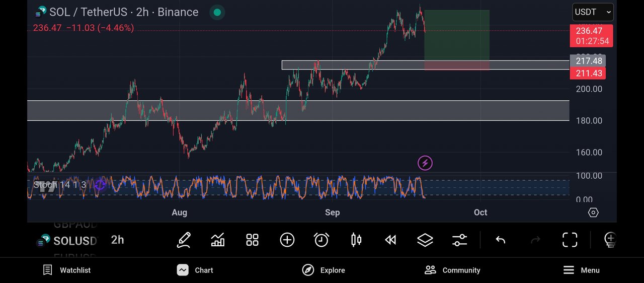Viewport: 644px width, 283px height.
Task: Click the Aug date axis label
Action: click(x=179, y=213)
